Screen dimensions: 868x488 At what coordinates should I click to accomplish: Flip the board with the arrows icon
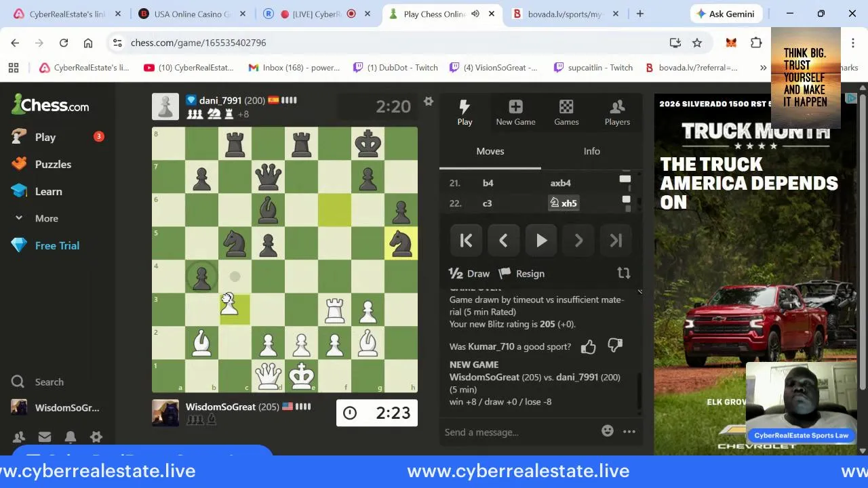623,273
